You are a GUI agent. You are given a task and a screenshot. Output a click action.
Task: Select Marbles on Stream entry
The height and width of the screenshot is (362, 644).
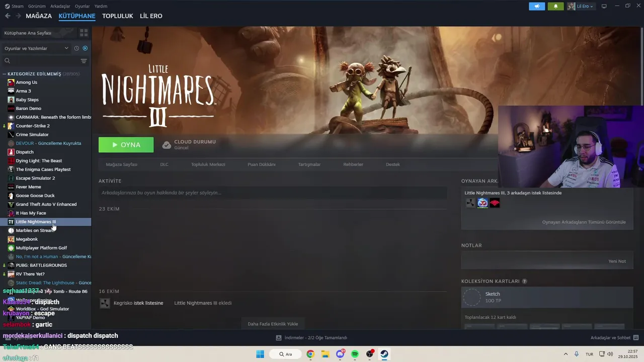point(34,230)
